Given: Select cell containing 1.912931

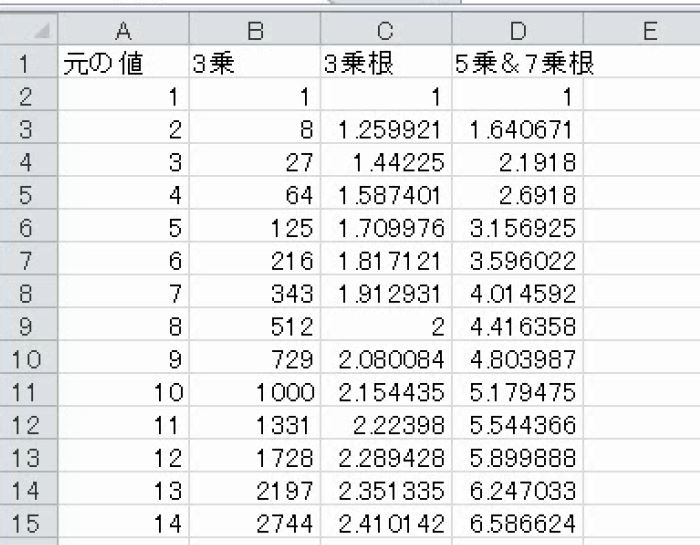Looking at the screenshot, I should 386,291.
